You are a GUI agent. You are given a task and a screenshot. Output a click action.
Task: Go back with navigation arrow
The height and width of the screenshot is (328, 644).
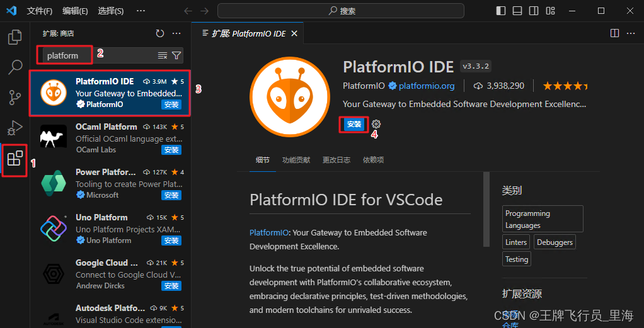(x=188, y=11)
